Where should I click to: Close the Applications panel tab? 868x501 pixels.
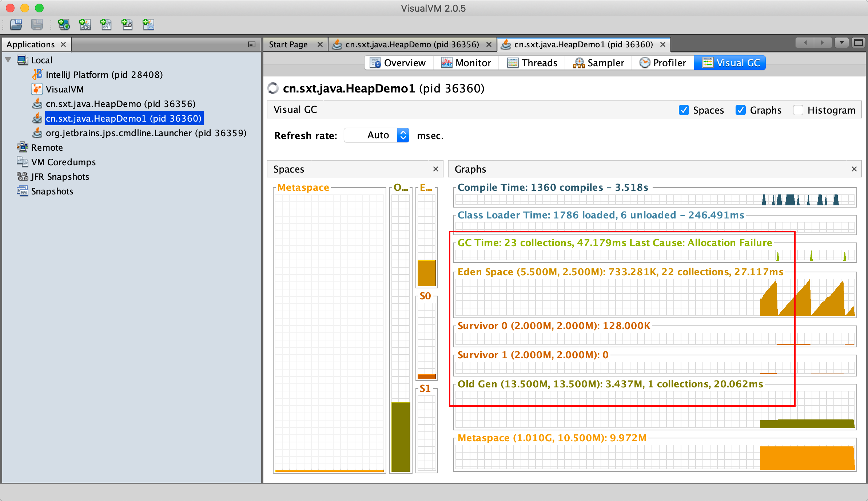click(x=63, y=44)
